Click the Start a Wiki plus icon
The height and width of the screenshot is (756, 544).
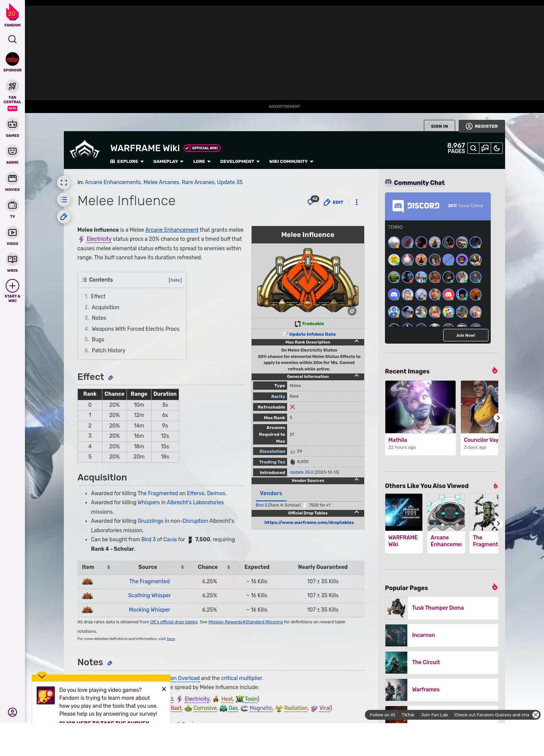tap(12, 286)
